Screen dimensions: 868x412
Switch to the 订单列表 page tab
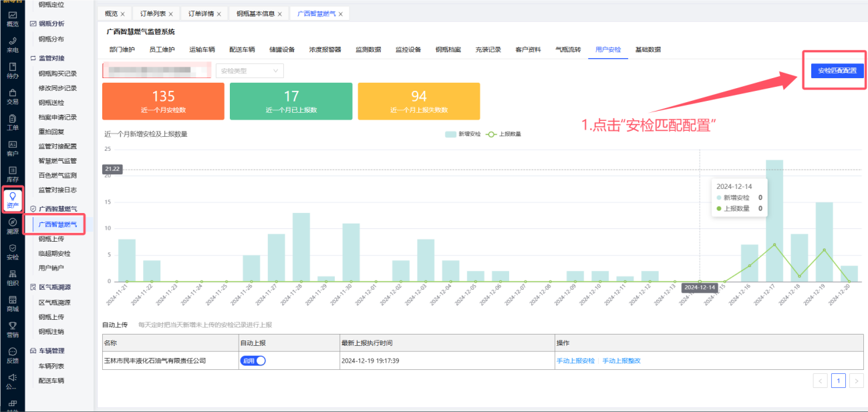[x=152, y=13]
